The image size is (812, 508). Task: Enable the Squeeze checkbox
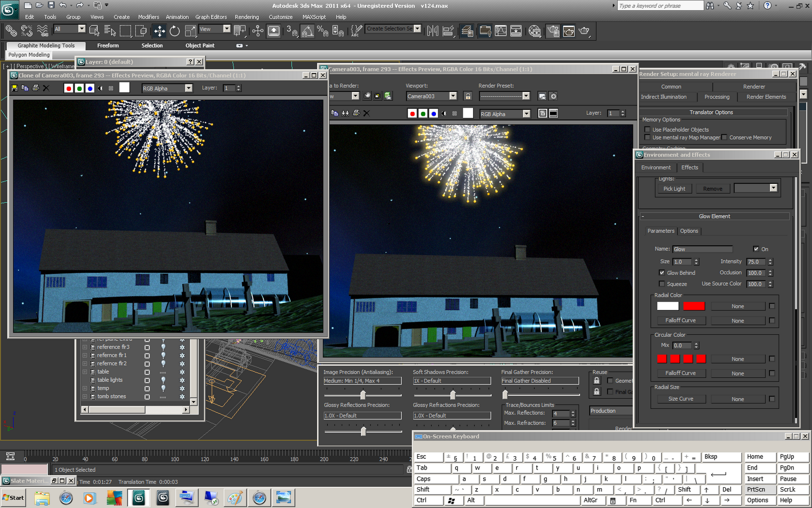662,284
